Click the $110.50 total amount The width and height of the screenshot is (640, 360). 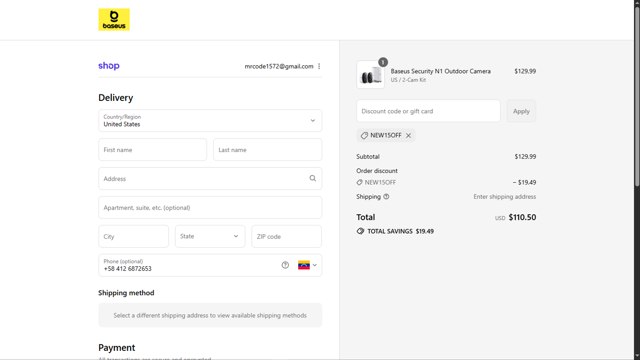(522, 218)
